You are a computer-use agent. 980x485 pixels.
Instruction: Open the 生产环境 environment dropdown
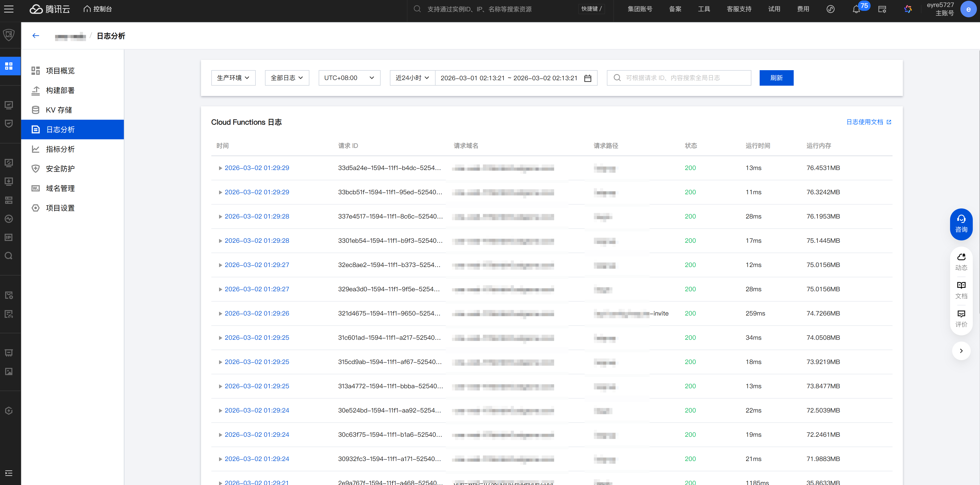pos(233,78)
